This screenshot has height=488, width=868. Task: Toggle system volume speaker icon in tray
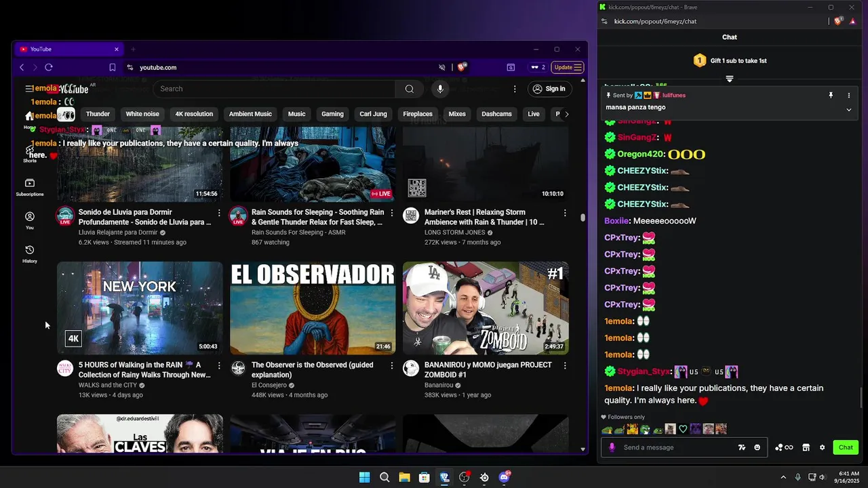[x=823, y=477]
